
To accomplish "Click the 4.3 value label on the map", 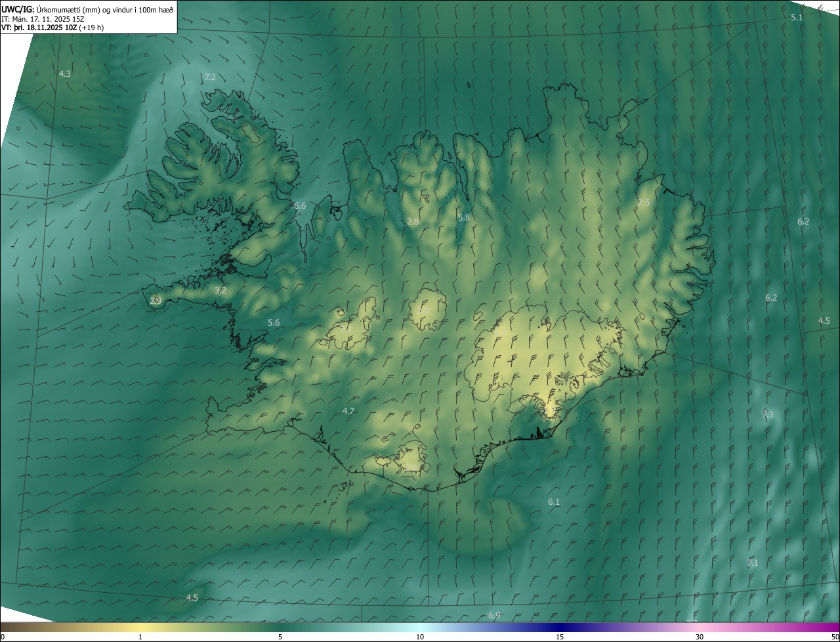I will coord(64,74).
